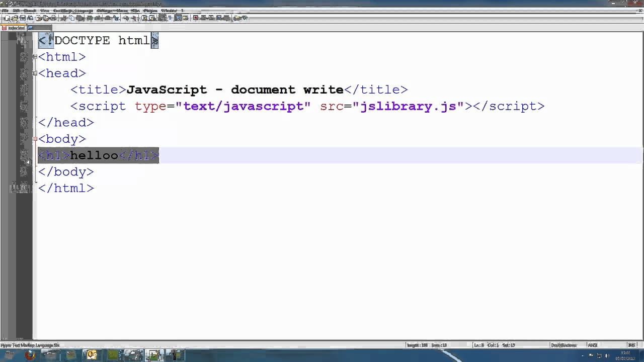Click the Redo toolbar icon

point(97,18)
